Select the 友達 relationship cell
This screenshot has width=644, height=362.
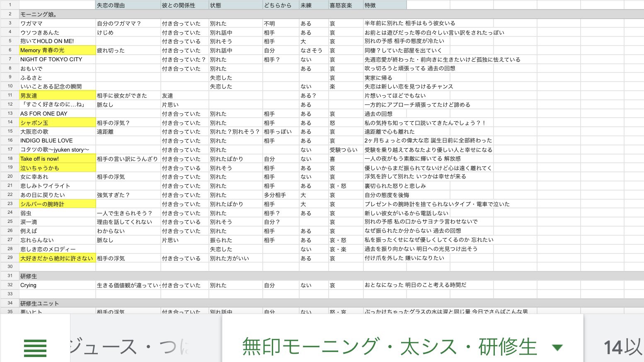(x=185, y=95)
